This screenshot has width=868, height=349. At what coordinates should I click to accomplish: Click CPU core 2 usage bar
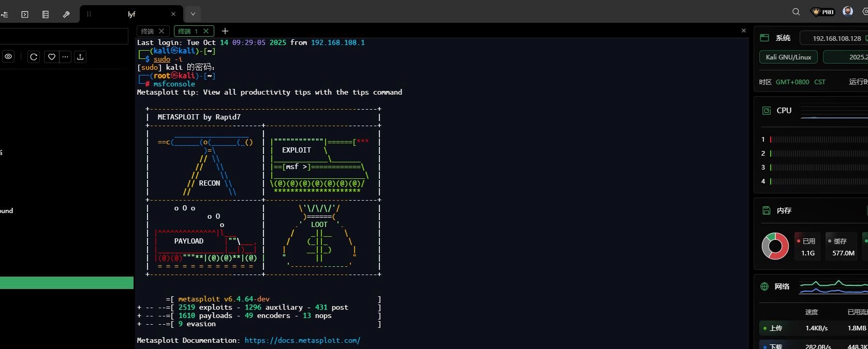point(819,154)
